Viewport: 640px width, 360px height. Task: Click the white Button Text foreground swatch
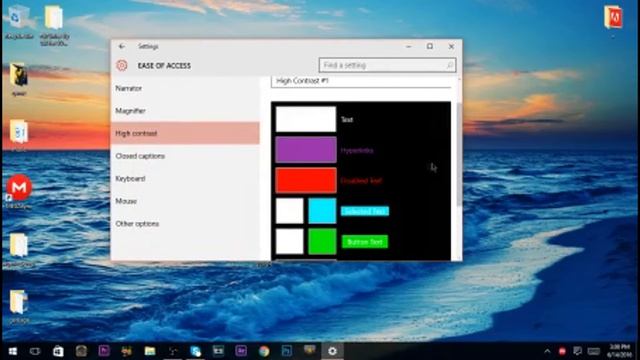pyautogui.click(x=289, y=242)
